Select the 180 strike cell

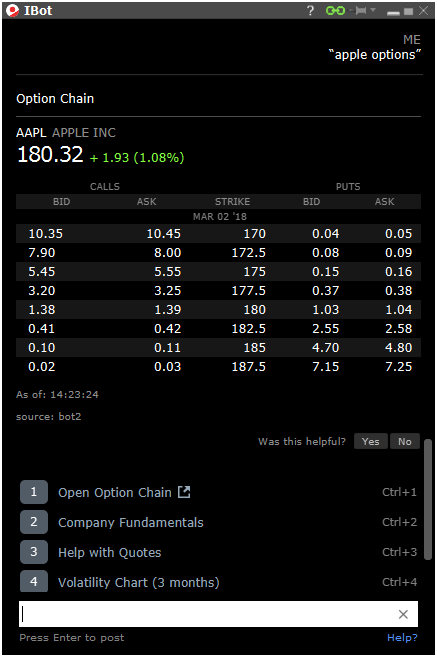click(x=255, y=310)
